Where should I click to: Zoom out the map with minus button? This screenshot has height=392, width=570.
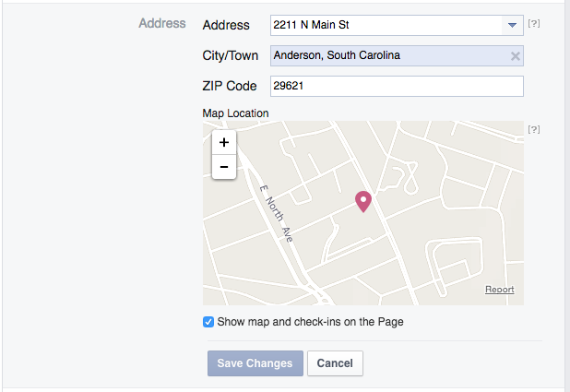pos(224,167)
